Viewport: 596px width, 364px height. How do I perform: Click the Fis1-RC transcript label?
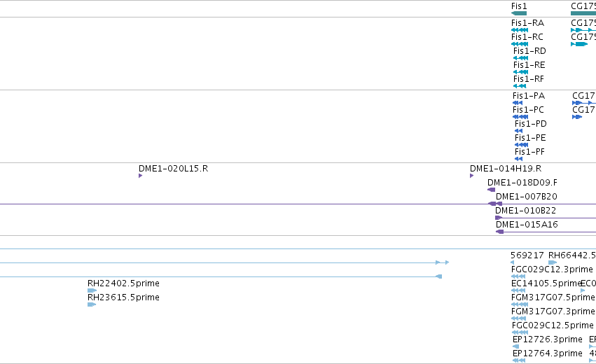click(527, 37)
